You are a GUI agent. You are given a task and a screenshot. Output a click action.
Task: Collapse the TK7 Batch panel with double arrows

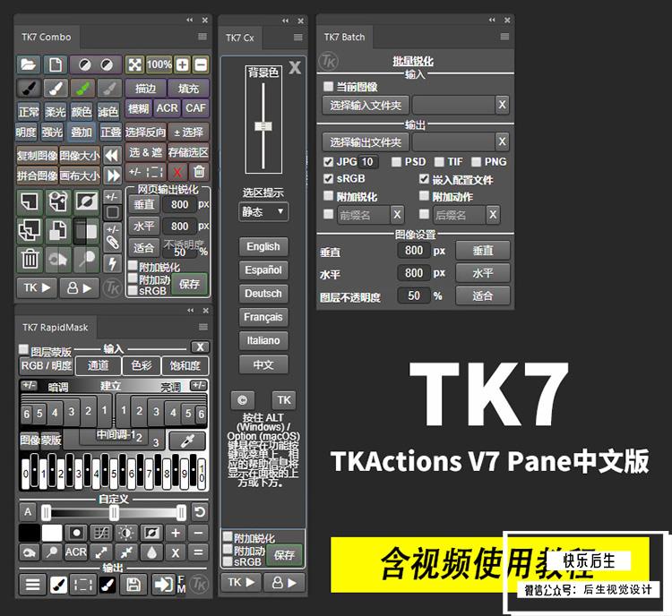[x=492, y=20]
